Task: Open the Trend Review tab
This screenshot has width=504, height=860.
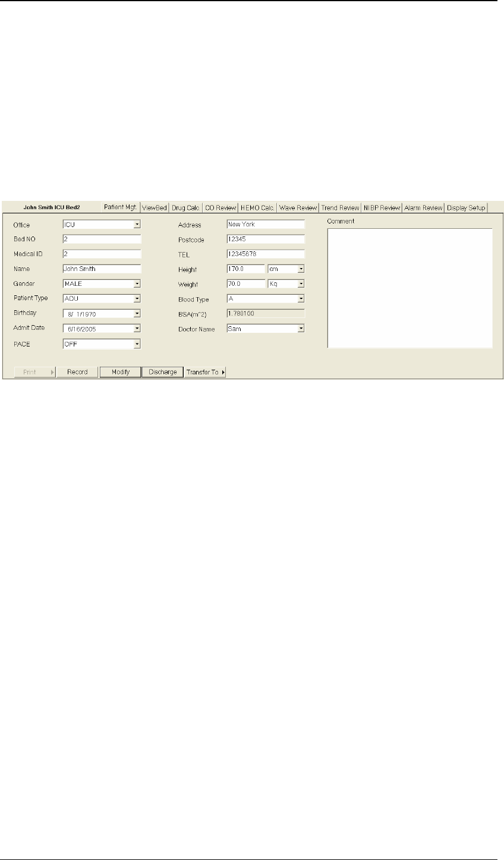Action: [x=340, y=208]
